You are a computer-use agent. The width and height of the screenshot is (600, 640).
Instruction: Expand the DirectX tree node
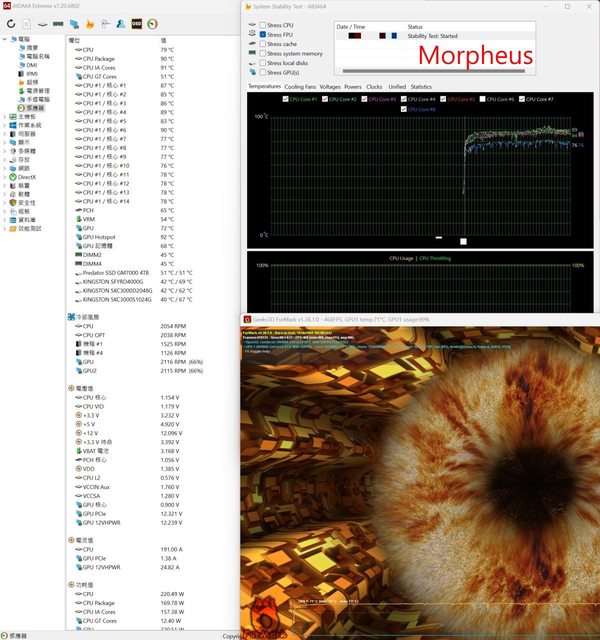click(x=3, y=177)
